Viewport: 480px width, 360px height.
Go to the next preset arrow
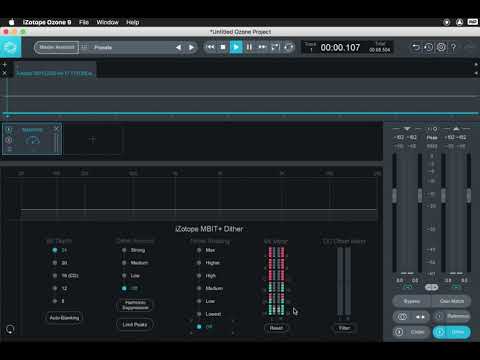pyautogui.click(x=192, y=48)
